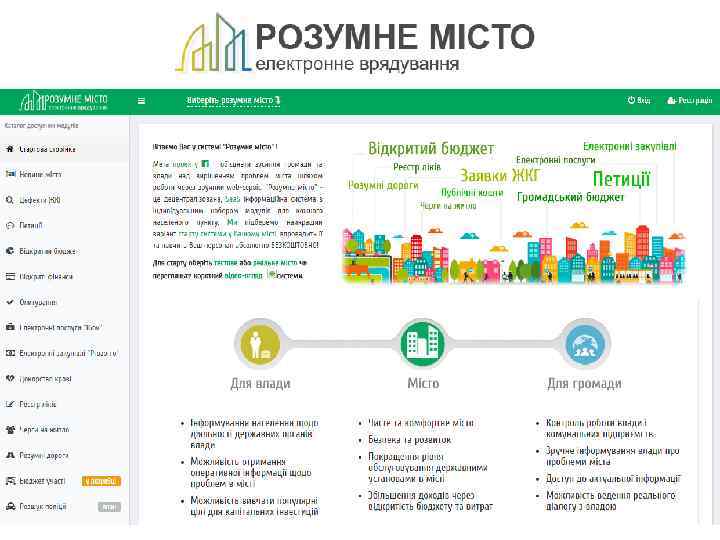Click the yellow 'Для влади' circle icon
Viewport: 720px width, 540px height.
(x=260, y=344)
